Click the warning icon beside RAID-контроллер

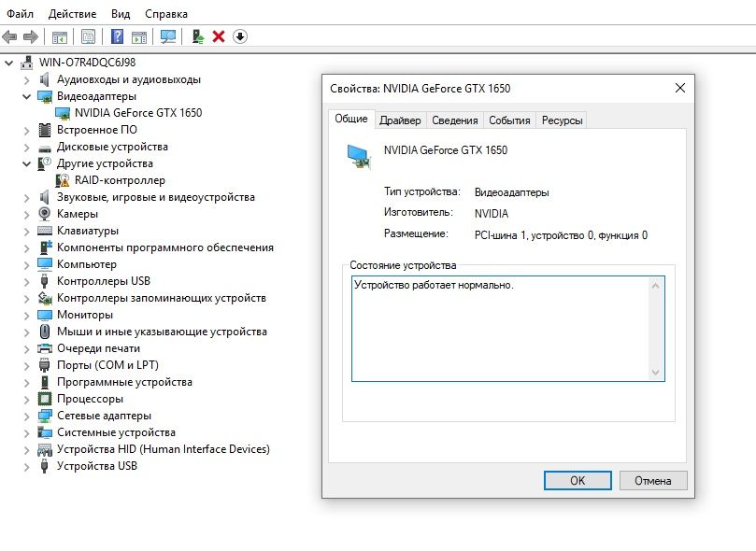(x=63, y=180)
